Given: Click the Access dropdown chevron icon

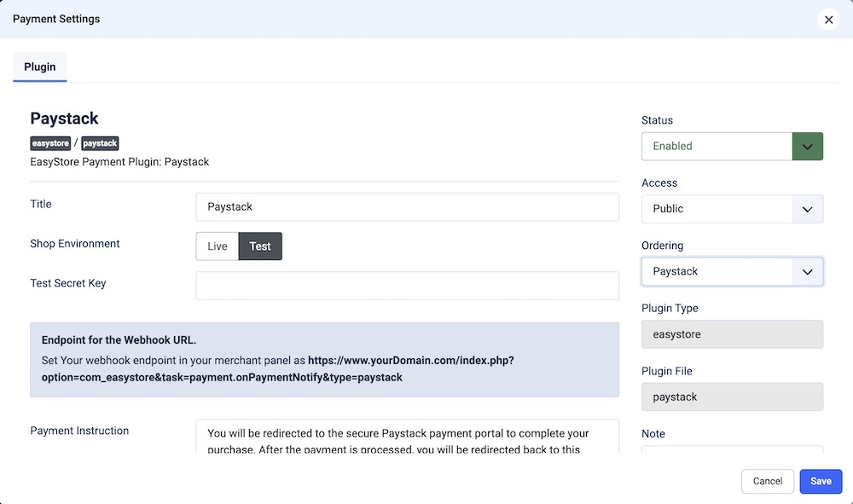Looking at the screenshot, I should tap(808, 209).
